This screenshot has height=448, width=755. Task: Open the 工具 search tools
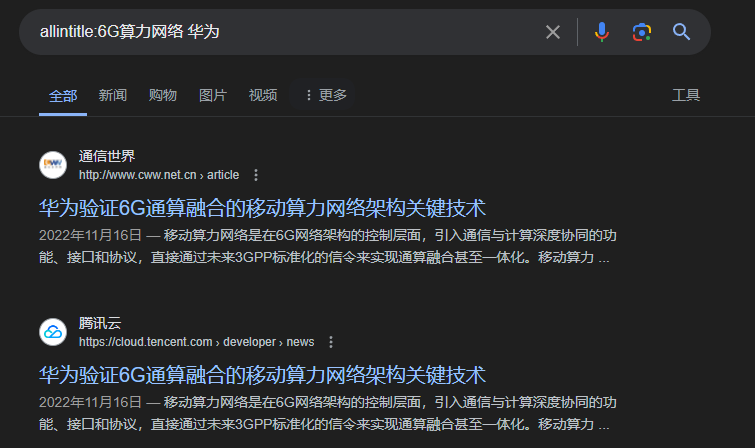pyautogui.click(x=686, y=95)
